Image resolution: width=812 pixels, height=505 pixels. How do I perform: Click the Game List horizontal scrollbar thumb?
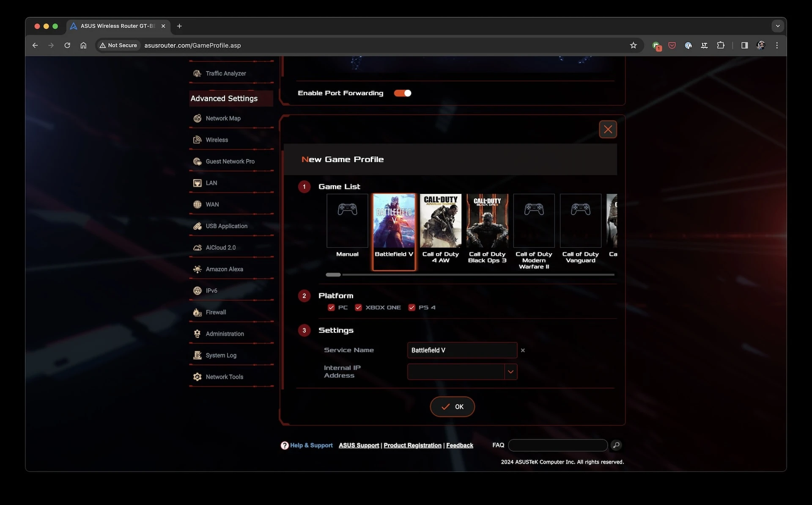[333, 275]
